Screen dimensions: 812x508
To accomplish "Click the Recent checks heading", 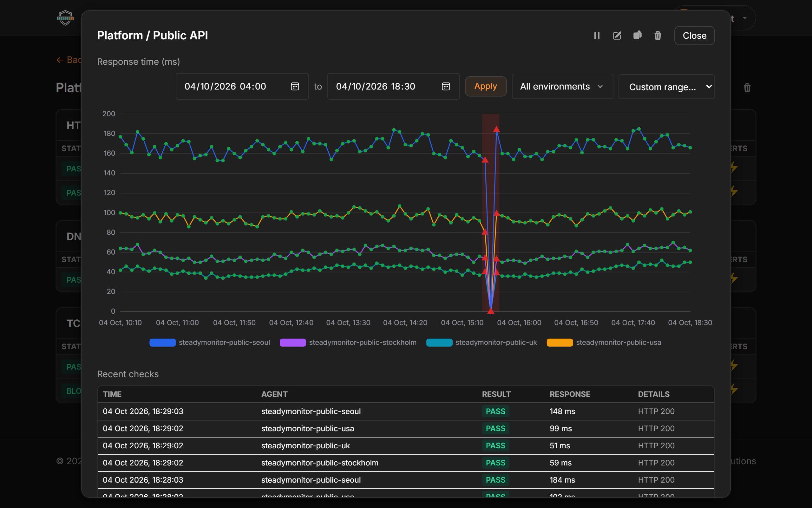I will (128, 374).
